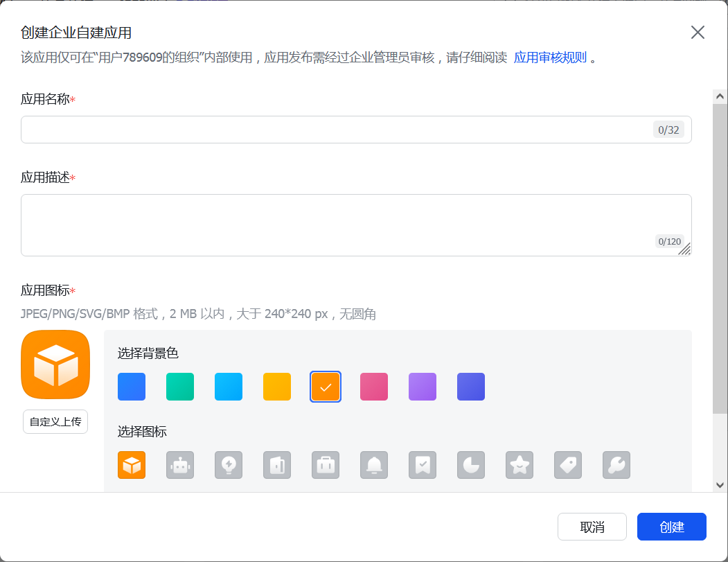Image resolution: width=728 pixels, height=562 pixels.
Task: Select the pink background color
Action: [x=374, y=387]
